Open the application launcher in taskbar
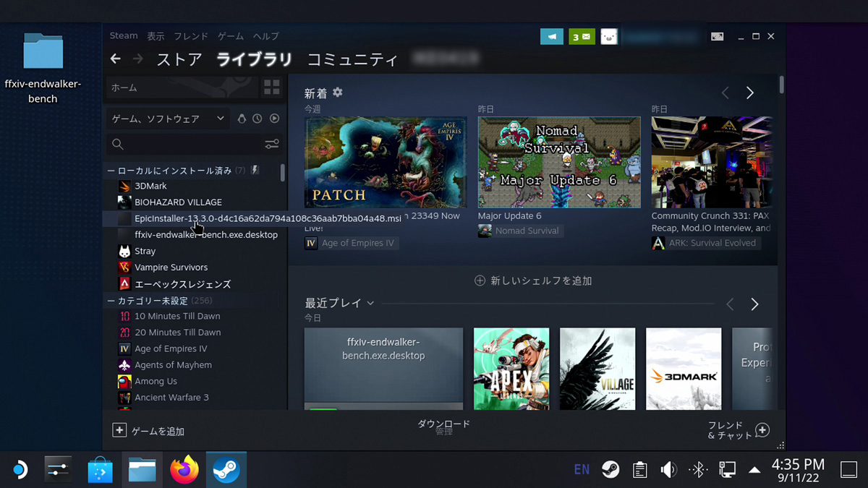868x488 pixels. (19, 470)
